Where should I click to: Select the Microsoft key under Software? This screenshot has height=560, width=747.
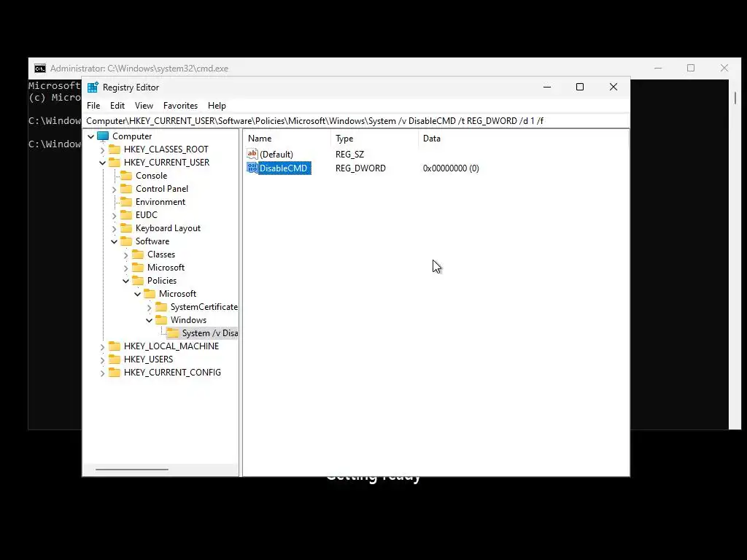pyautogui.click(x=166, y=268)
